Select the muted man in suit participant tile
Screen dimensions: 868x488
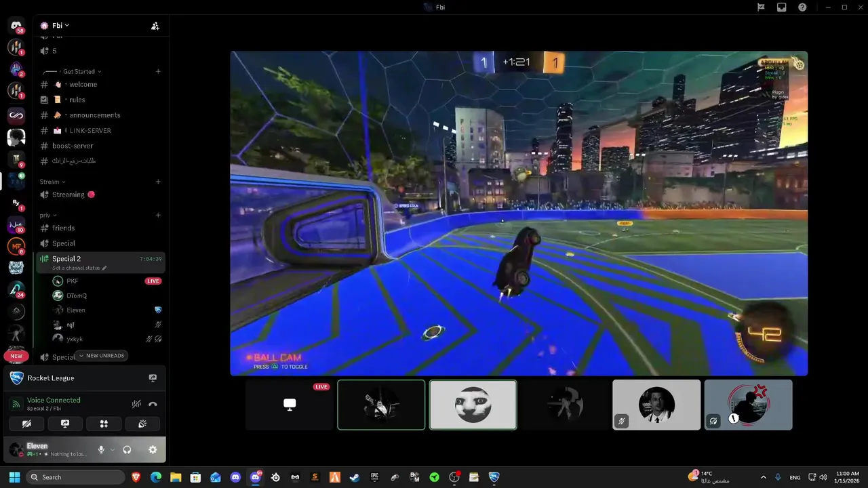tap(656, 405)
